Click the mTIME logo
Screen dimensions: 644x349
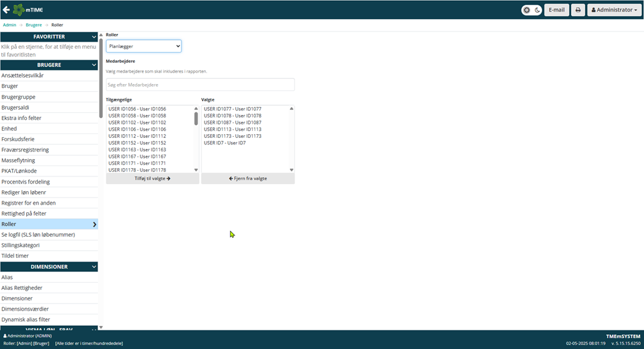29,10
